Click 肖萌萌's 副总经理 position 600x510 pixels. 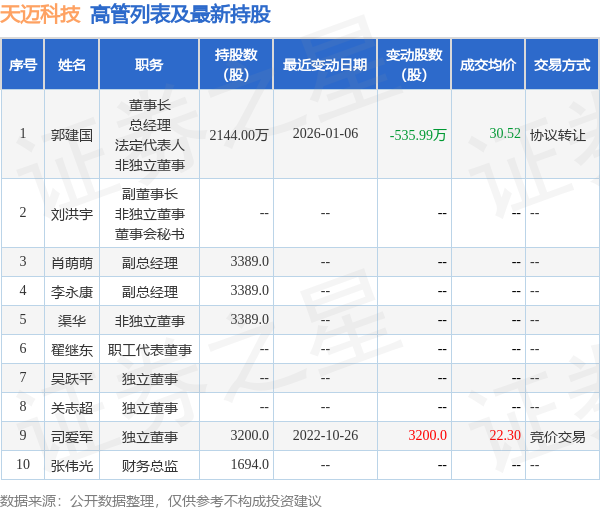click(150, 263)
